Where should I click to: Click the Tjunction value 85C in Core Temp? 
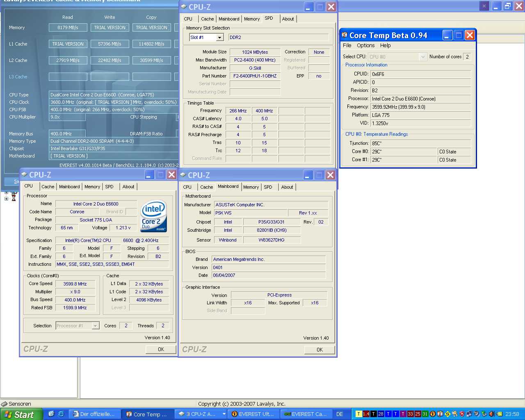pyautogui.click(x=420, y=143)
